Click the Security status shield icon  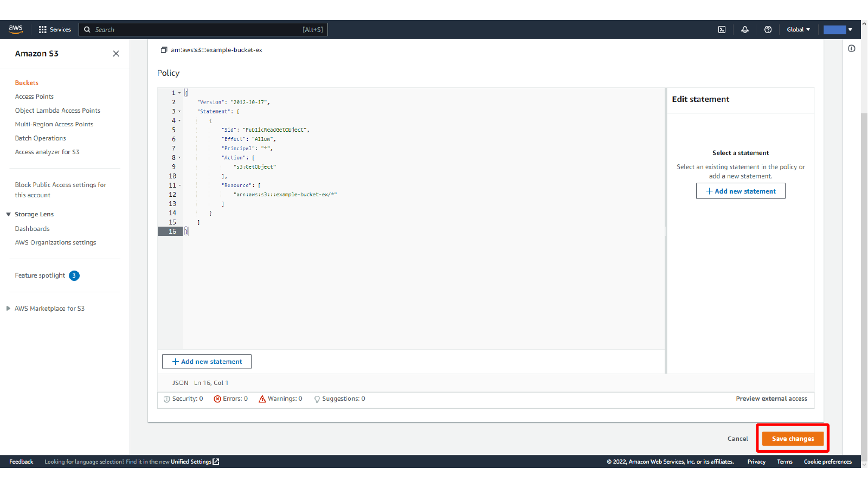tap(167, 399)
